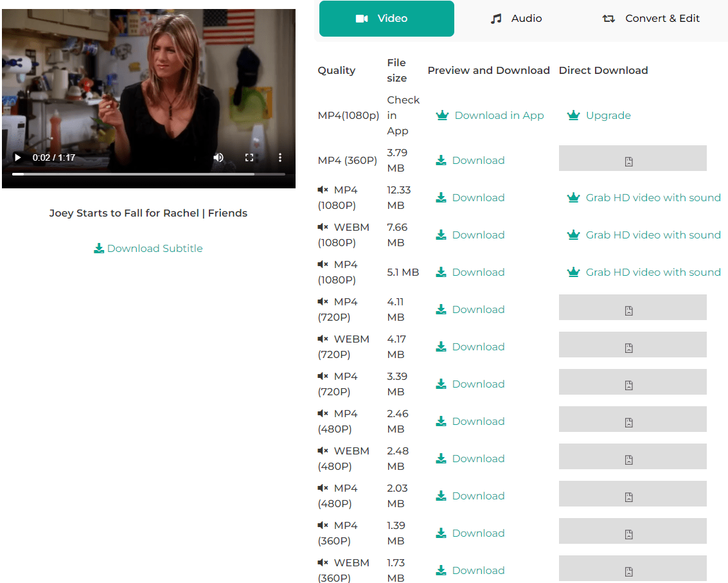Grab HD video with sound for 12.33 MB MP4
Screen dimensions: 728x583
[644, 198]
